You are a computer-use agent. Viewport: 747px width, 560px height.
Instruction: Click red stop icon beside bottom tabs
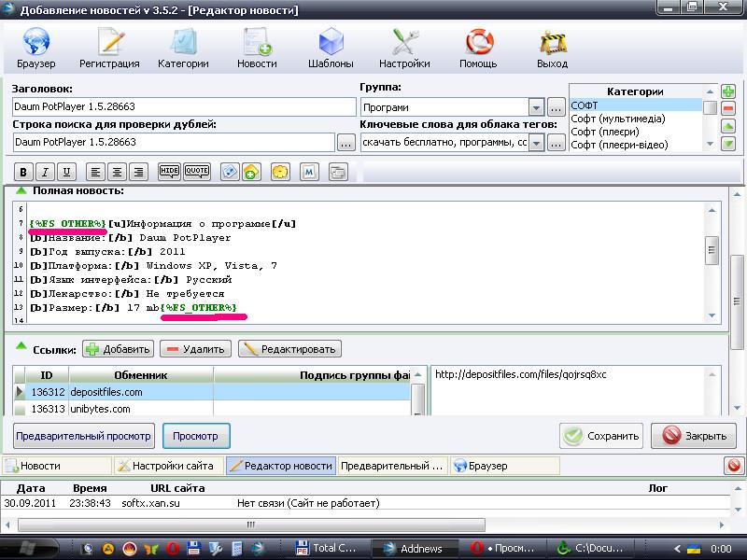click(x=734, y=465)
